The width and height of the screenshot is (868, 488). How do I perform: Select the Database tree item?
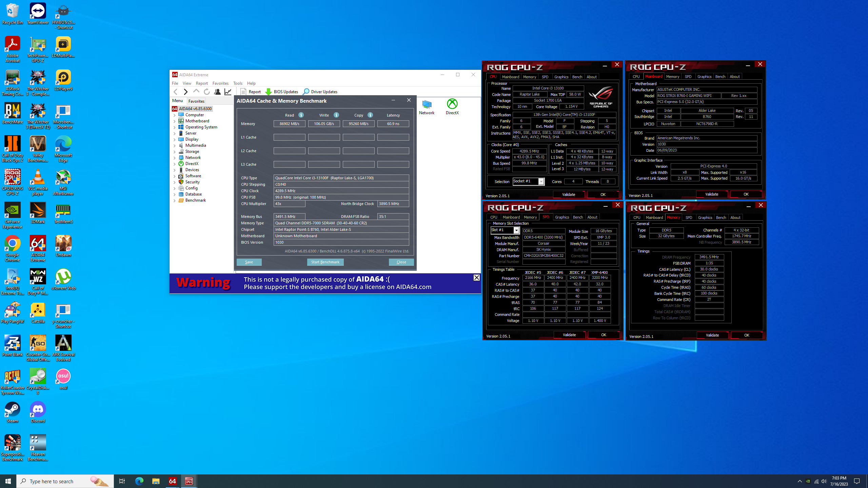point(193,194)
